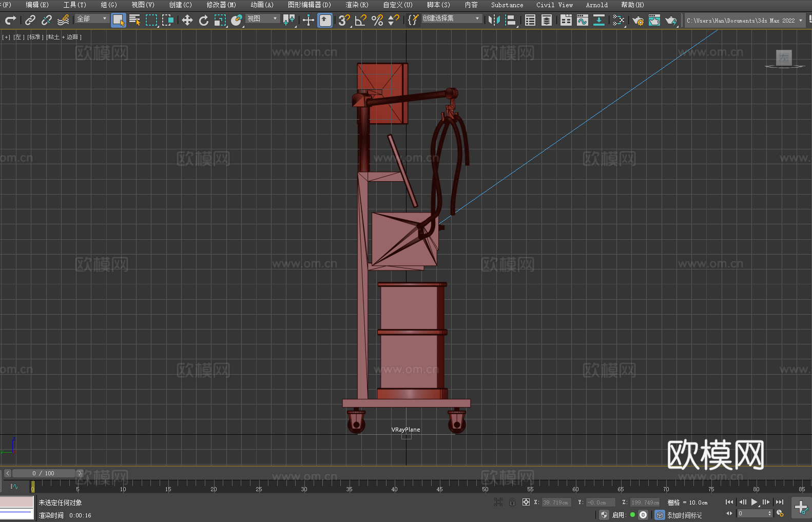Screen dimensions: 812x522
Task: Open the Arnold menu
Action: 596,5
